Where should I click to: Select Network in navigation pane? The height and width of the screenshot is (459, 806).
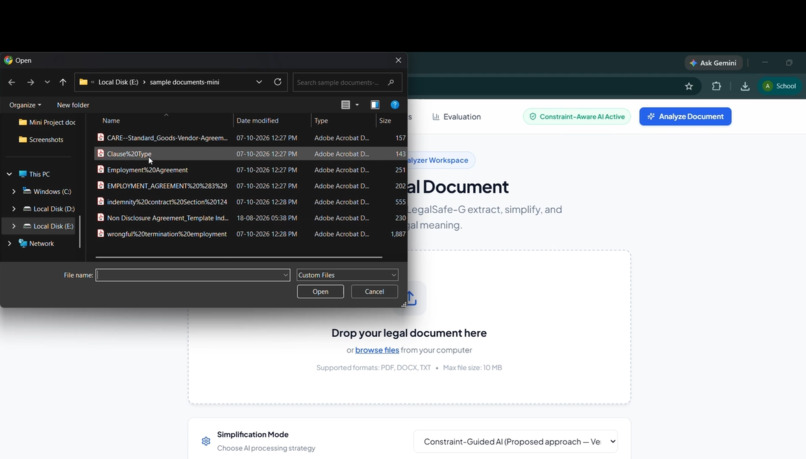point(36,243)
